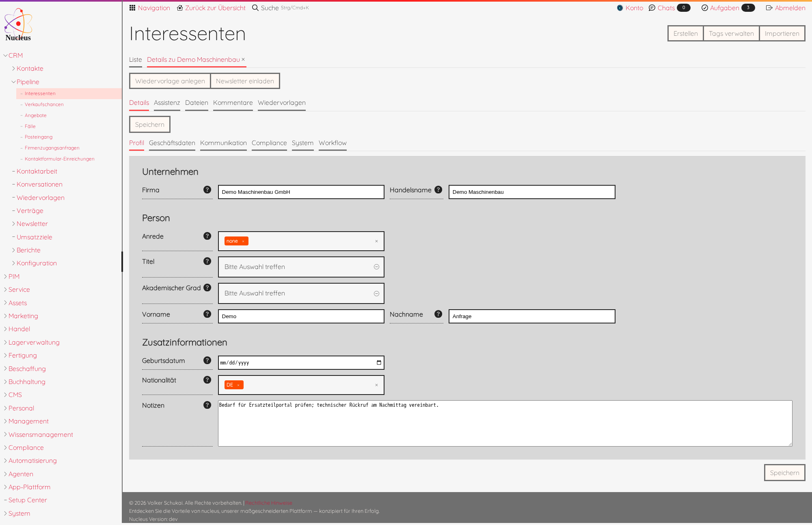Show help for the Anrede field

tap(207, 236)
